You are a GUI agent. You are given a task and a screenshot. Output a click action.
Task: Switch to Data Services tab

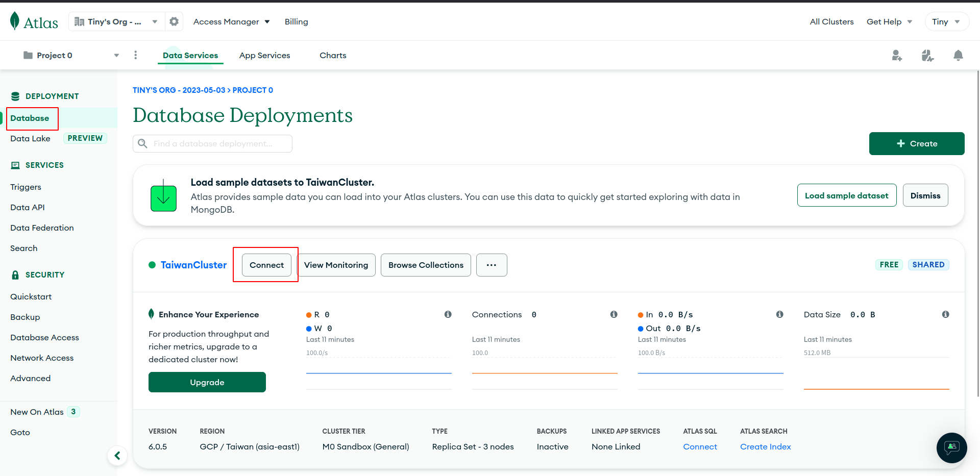coord(190,55)
